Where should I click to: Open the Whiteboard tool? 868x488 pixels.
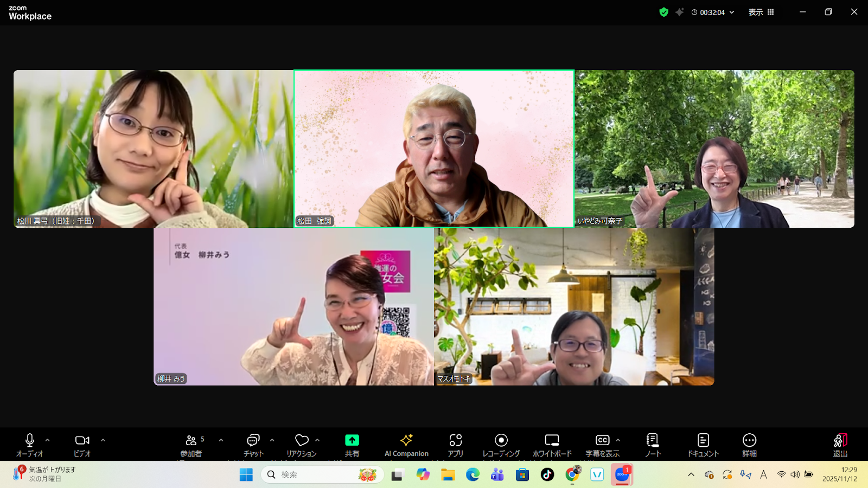click(552, 445)
